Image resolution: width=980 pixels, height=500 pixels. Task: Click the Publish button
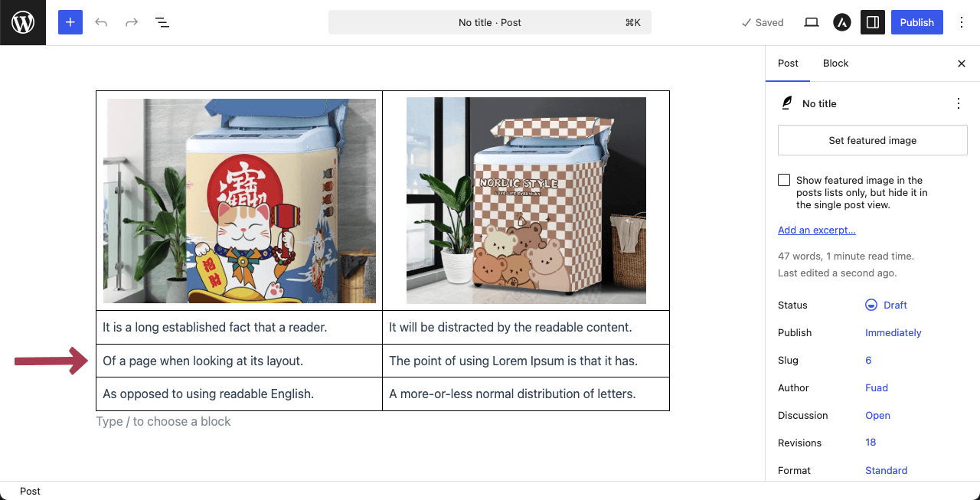pos(916,22)
